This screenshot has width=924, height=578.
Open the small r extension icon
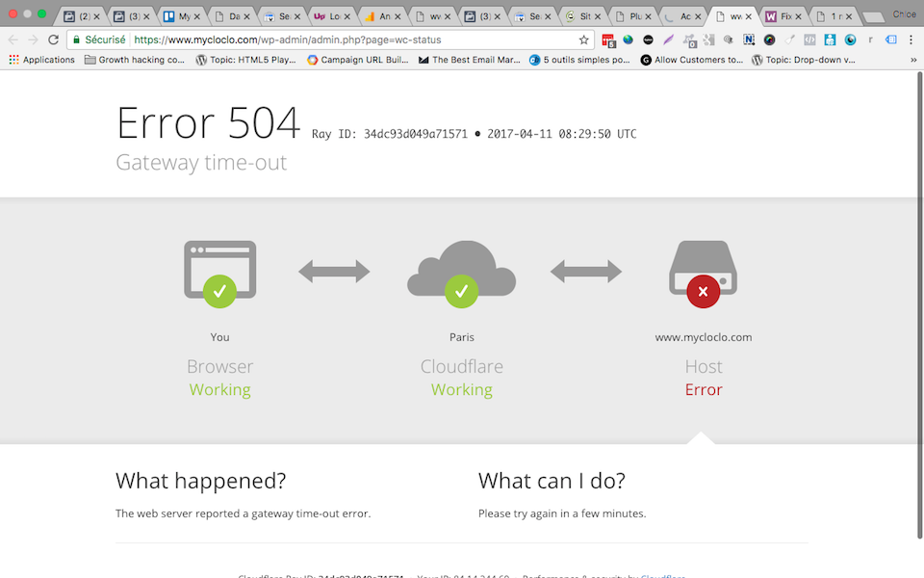tap(870, 39)
